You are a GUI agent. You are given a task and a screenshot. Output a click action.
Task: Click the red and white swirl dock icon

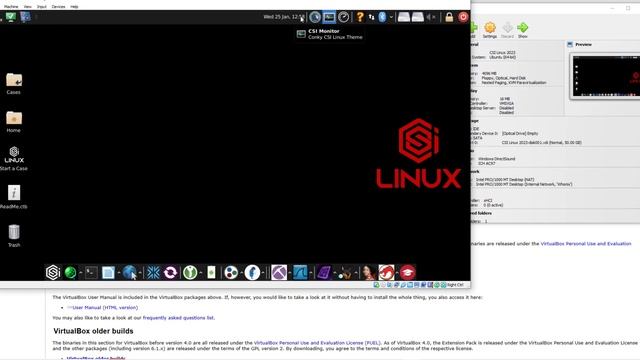[386, 272]
